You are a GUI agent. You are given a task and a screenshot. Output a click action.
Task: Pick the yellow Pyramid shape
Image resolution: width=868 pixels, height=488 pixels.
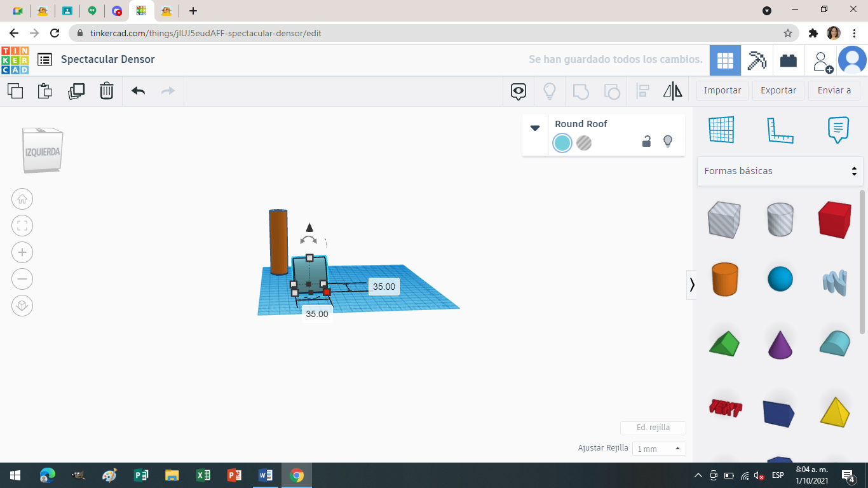(x=835, y=412)
